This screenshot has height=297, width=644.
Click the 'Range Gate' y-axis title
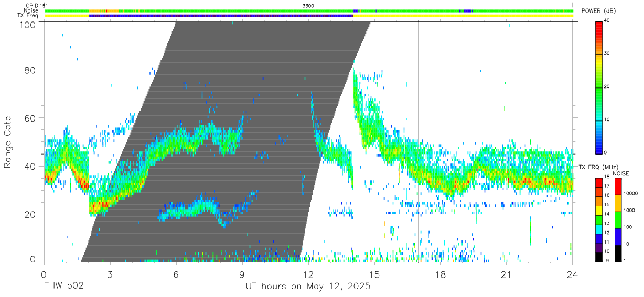[8, 142]
